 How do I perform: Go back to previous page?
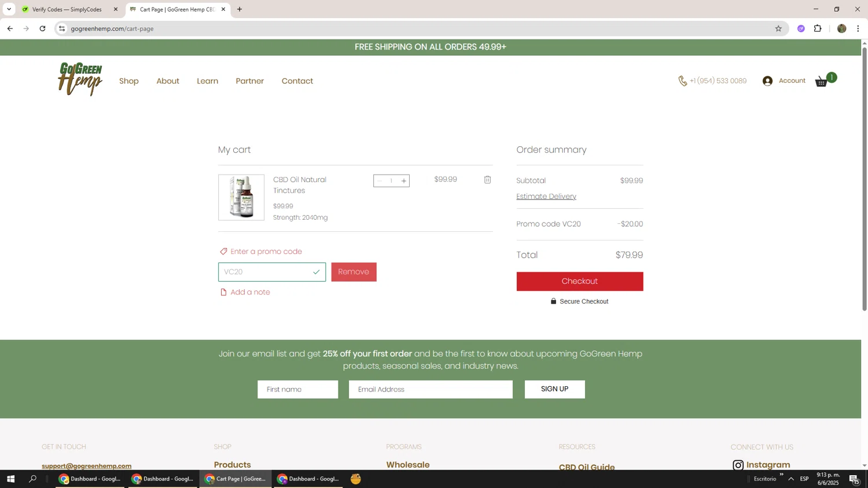click(10, 28)
